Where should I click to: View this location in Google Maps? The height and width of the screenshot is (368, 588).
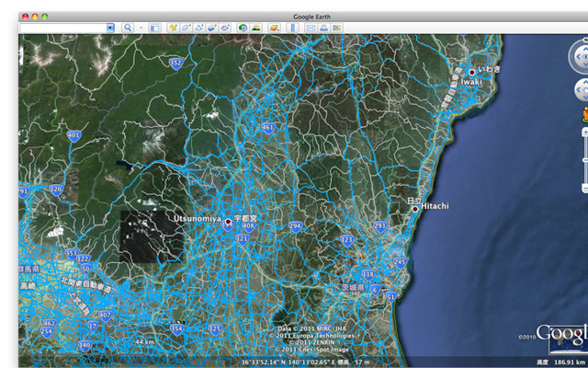(337, 28)
